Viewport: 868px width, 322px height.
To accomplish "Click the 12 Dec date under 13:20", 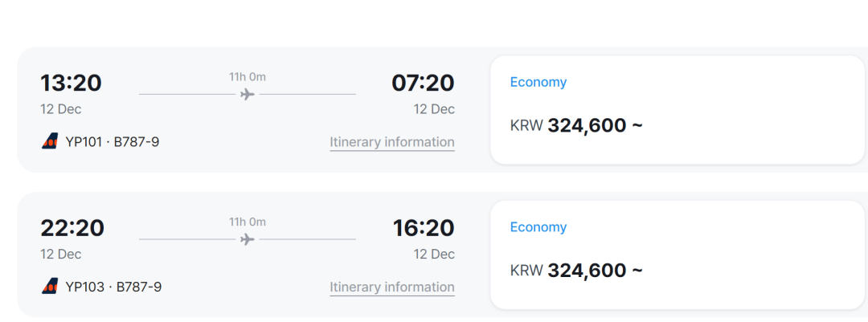I will [61, 109].
